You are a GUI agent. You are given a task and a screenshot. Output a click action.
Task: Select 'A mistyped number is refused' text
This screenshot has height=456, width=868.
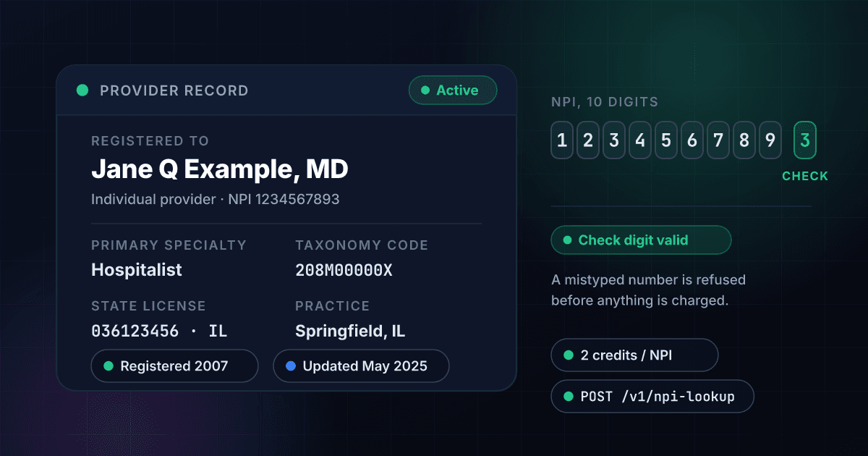[x=648, y=279]
